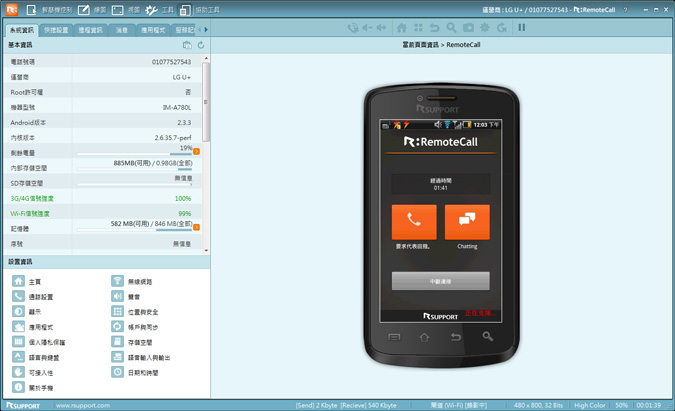Switch to the quick settings tab
The height and width of the screenshot is (411, 675).
[56, 30]
